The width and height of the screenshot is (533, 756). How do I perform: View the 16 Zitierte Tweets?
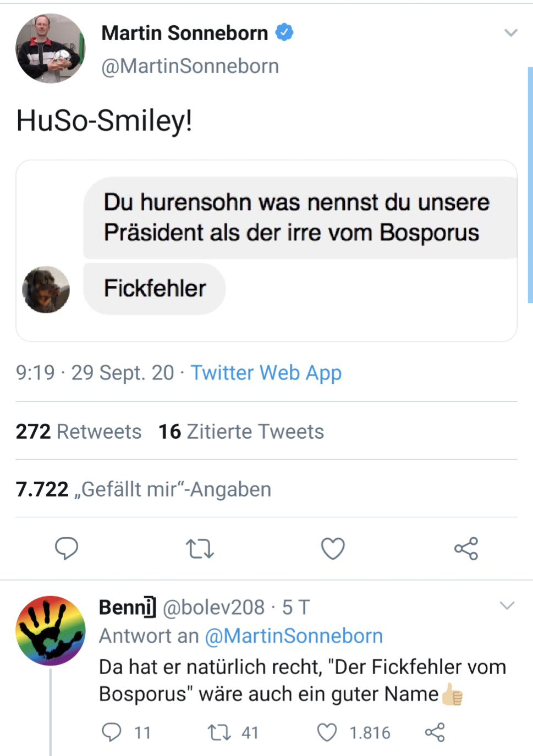tap(241, 432)
